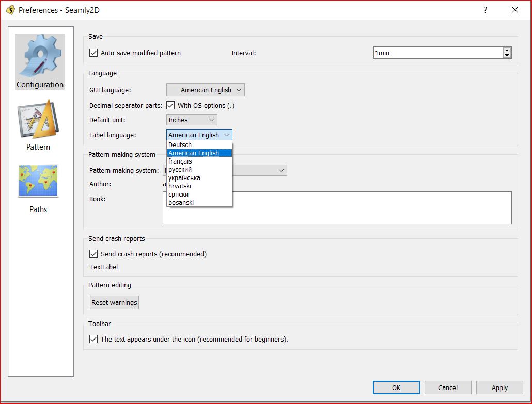Pick hrvatski from the language options
Image resolution: width=532 pixels, height=404 pixels.
point(180,186)
